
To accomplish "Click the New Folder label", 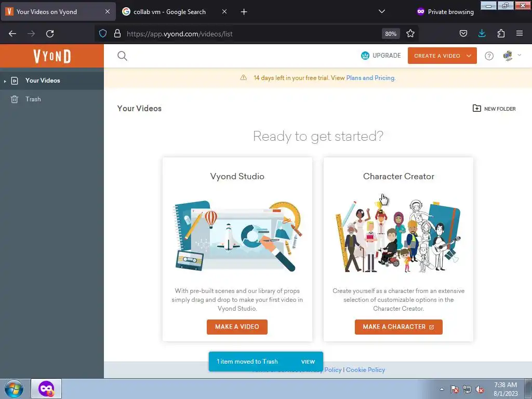I will 500,109.
